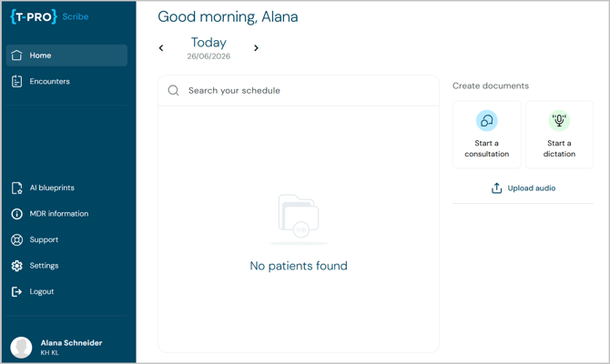Click the T-PRO Scribe logo
The width and height of the screenshot is (610, 364).
coord(49,16)
